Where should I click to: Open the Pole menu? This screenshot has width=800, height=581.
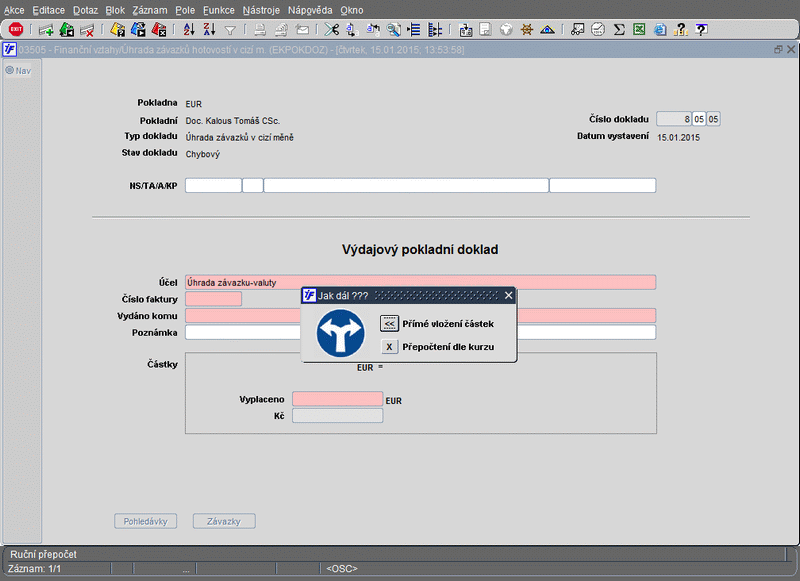click(185, 10)
